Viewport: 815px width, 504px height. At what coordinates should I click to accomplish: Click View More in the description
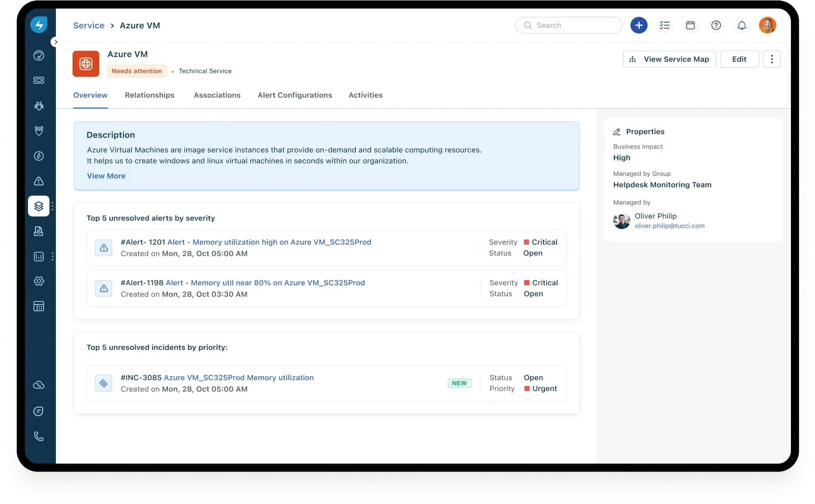pos(106,176)
